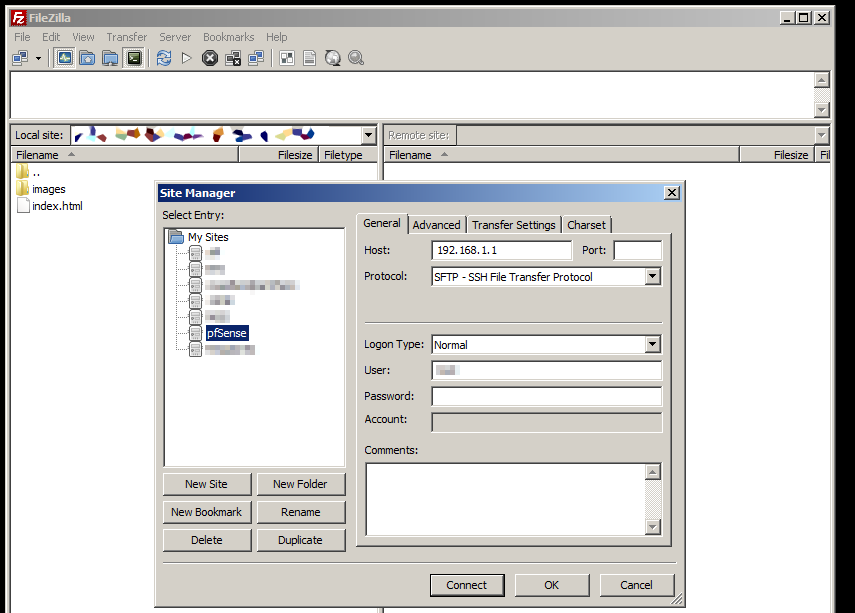The image size is (855, 613).
Task: Open the Edit menu
Action: point(51,37)
